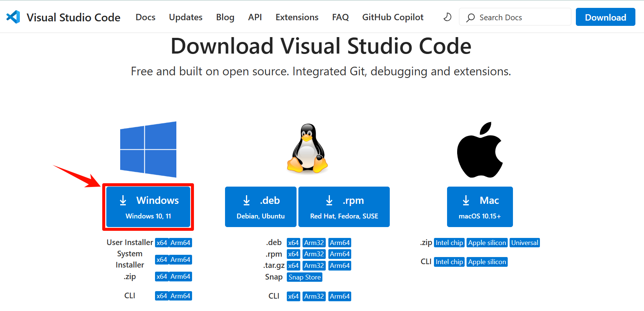
Task: Open the GitHub Copilot page
Action: coord(393,17)
